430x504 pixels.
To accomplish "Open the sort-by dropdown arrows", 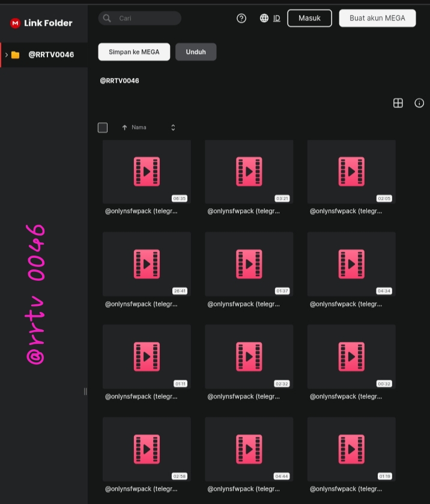I will tap(173, 128).
